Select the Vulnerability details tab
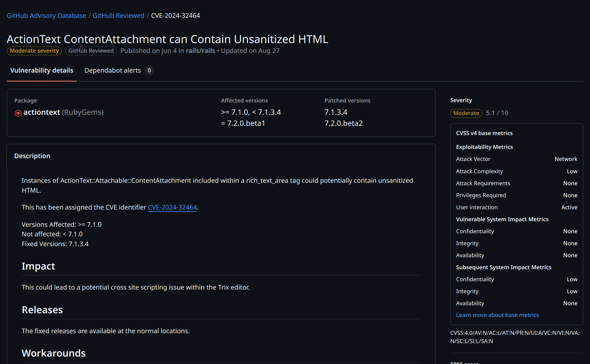Viewport: 590px width, 364px height. coord(42,70)
